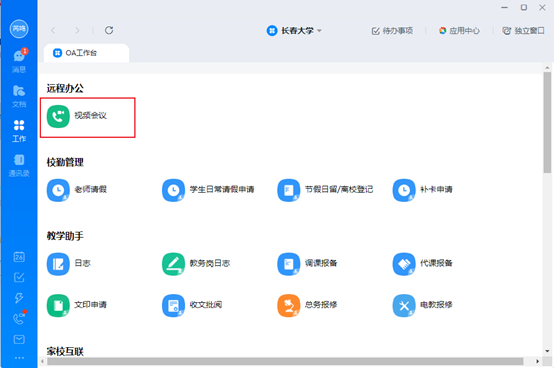Screen dimensions: 554x368
Task: Open 文印申请 app
Action: coord(77,305)
